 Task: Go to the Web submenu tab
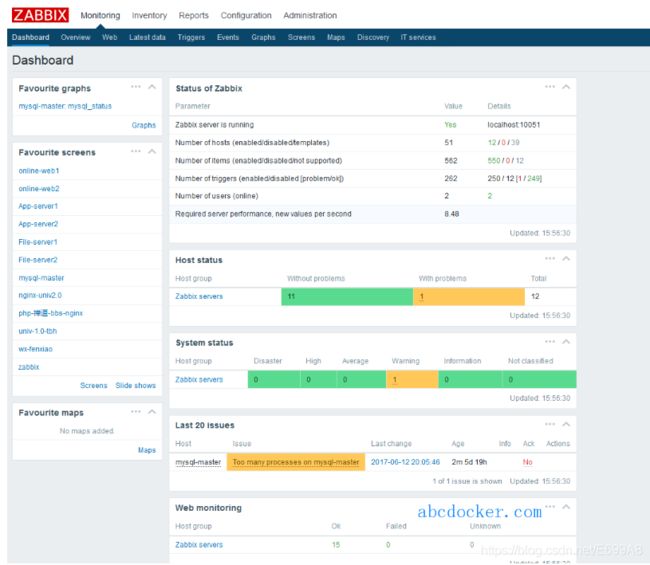click(109, 37)
